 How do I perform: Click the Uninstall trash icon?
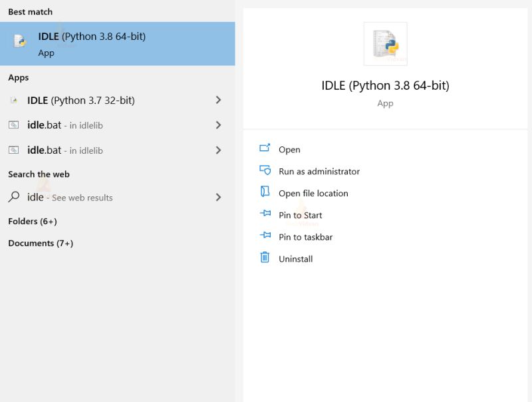(x=265, y=259)
